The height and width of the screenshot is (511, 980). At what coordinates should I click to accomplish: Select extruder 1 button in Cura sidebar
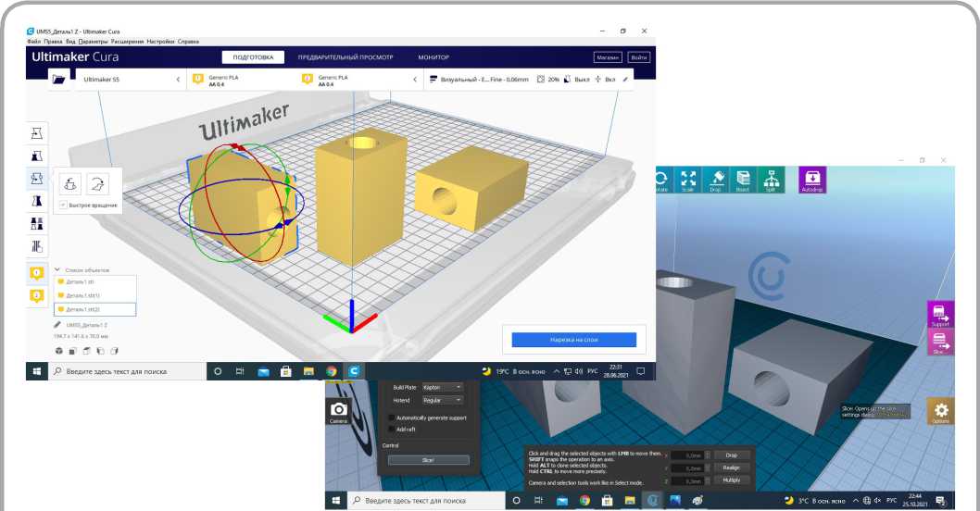point(37,273)
